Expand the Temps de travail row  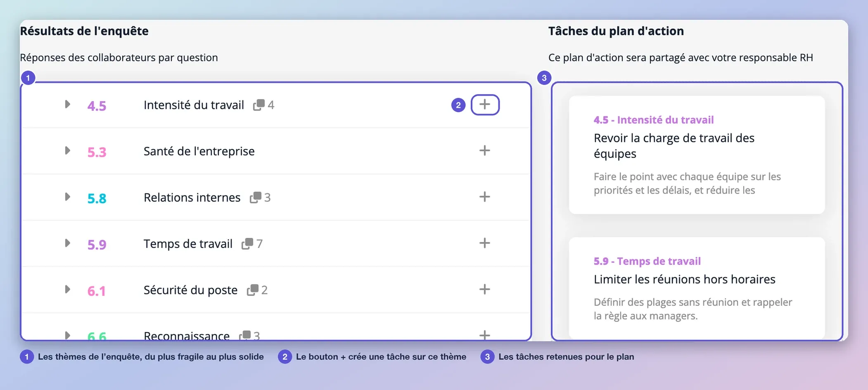pyautogui.click(x=67, y=243)
